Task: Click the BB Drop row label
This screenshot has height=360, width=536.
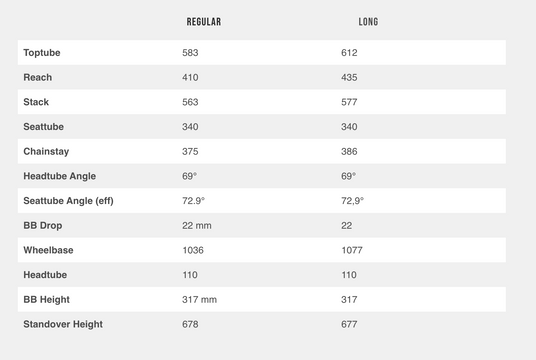Action: point(43,226)
